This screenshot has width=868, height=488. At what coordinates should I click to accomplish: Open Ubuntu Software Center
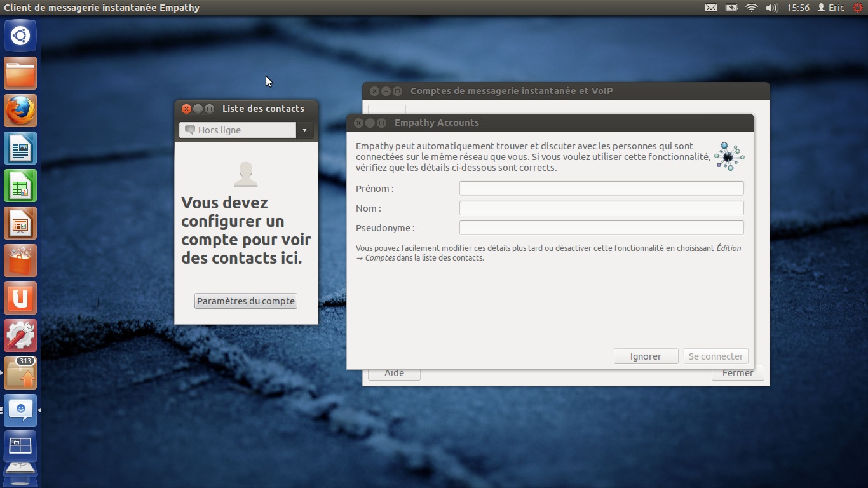pos(20,261)
